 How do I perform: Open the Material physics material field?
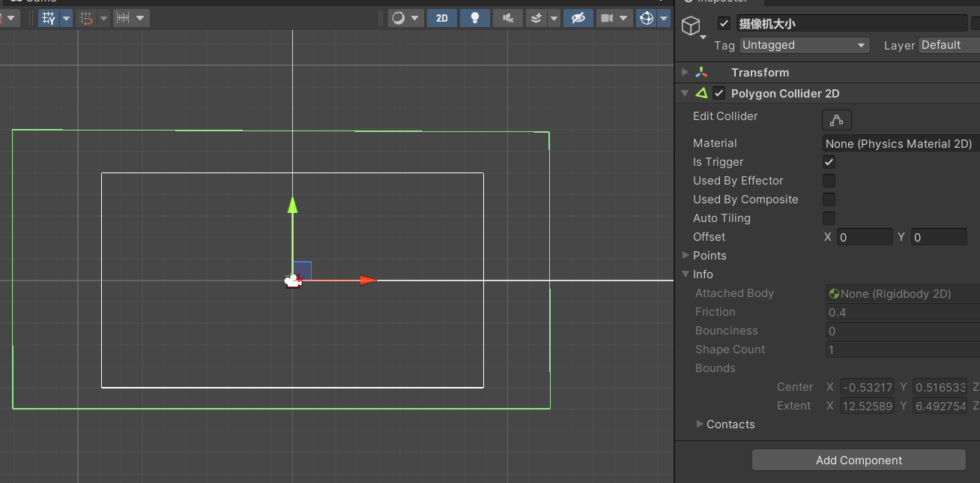click(x=899, y=143)
